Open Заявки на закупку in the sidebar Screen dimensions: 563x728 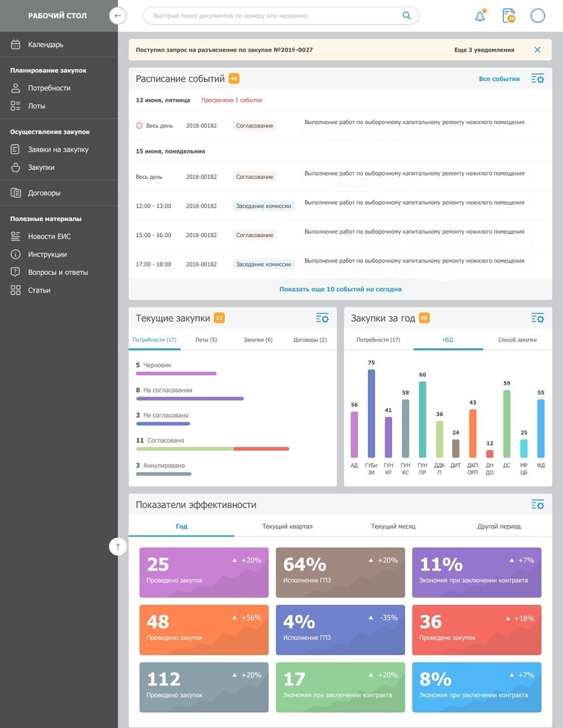coord(58,149)
